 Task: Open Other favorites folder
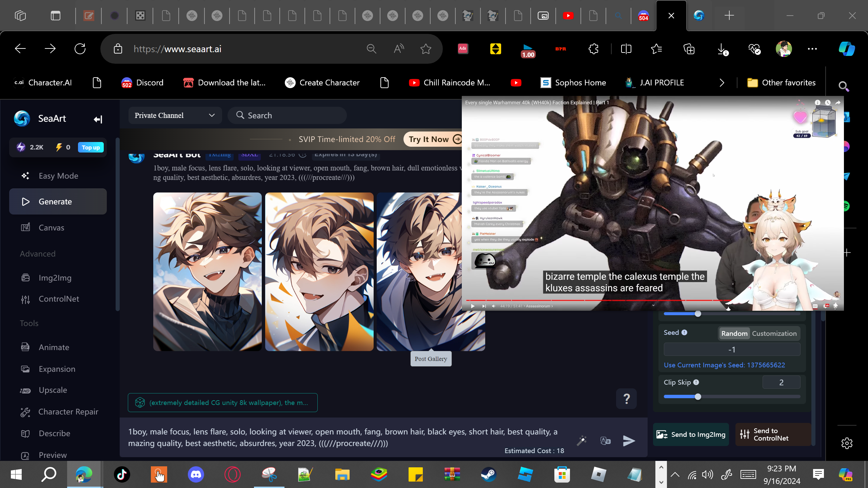tap(781, 83)
